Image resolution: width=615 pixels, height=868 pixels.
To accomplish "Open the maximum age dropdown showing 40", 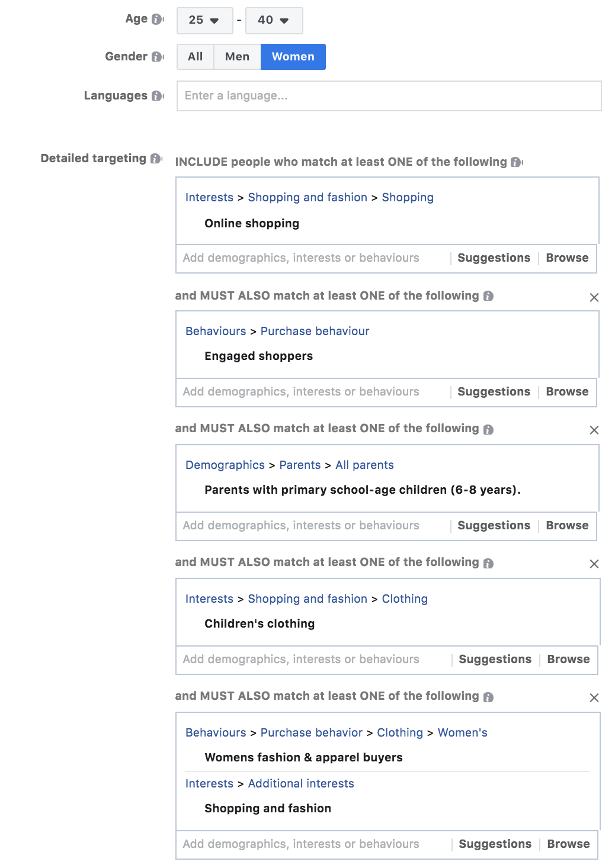I will click(x=273, y=20).
